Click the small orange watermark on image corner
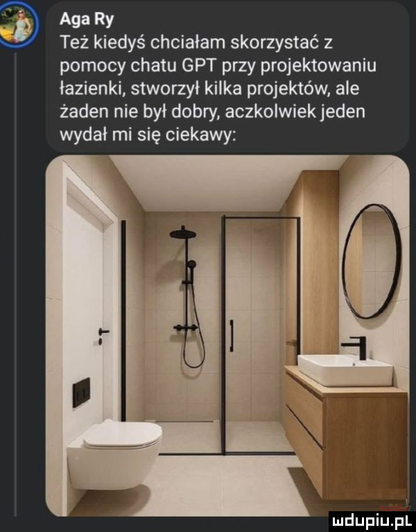416x532 pixels. pyautogui.click(x=395, y=508)
